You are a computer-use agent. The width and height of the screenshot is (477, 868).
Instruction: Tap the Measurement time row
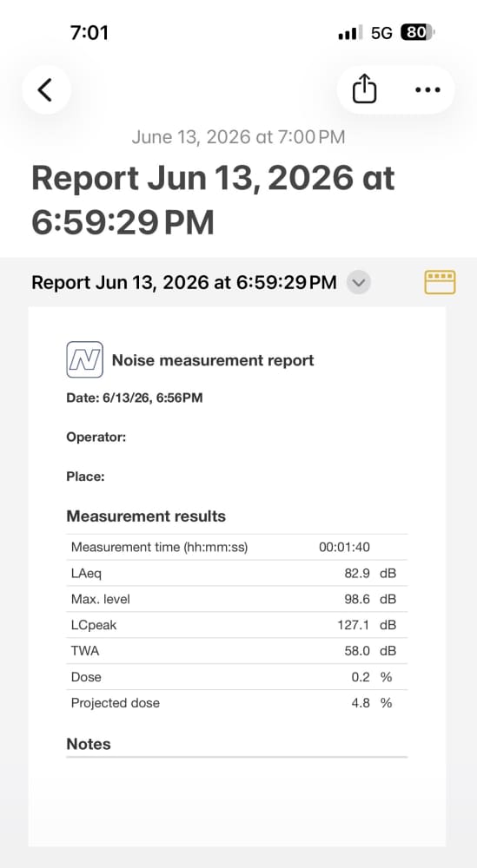[236, 548]
